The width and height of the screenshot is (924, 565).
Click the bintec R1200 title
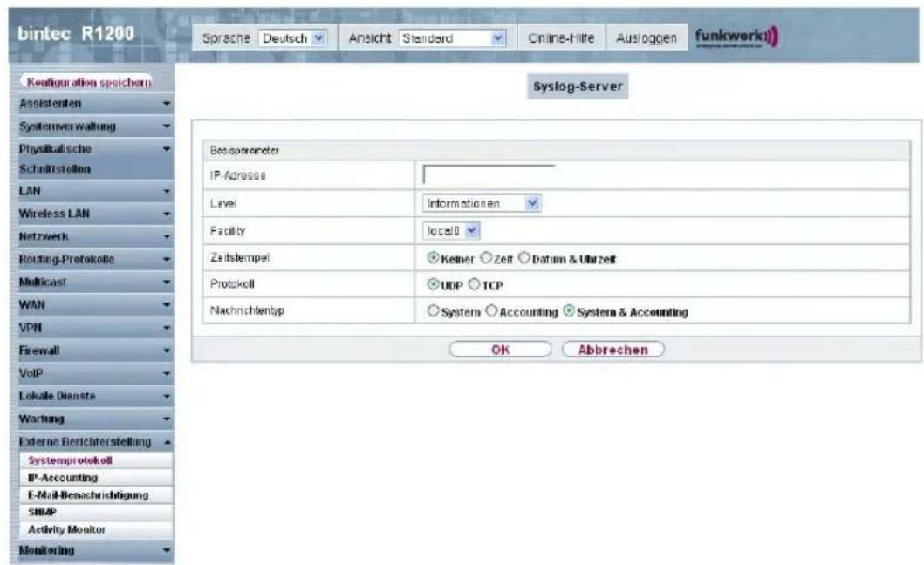(76, 34)
